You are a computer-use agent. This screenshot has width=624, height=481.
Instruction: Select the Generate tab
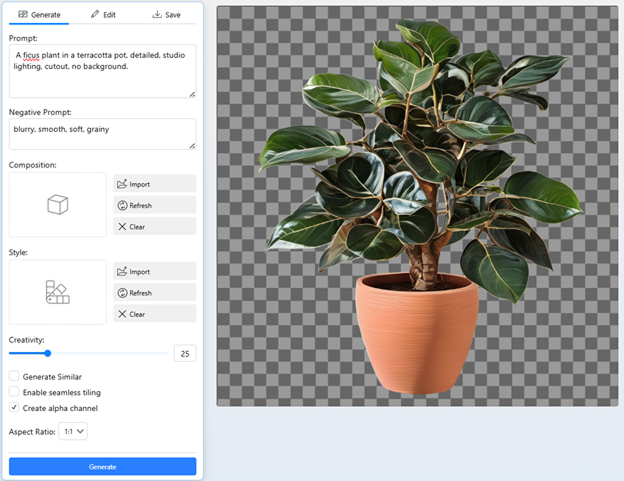coord(39,15)
